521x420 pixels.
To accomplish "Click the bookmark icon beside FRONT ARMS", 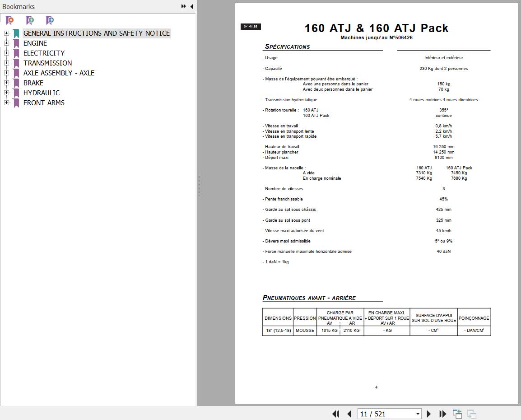I will (16, 103).
